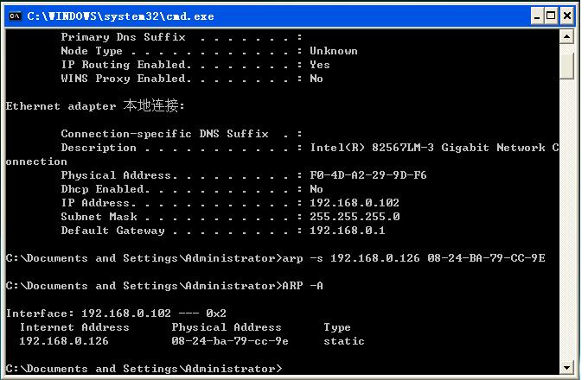Click the empty scrollbar track below thumb
The width and height of the screenshot is (588, 380).
[x=566, y=219]
